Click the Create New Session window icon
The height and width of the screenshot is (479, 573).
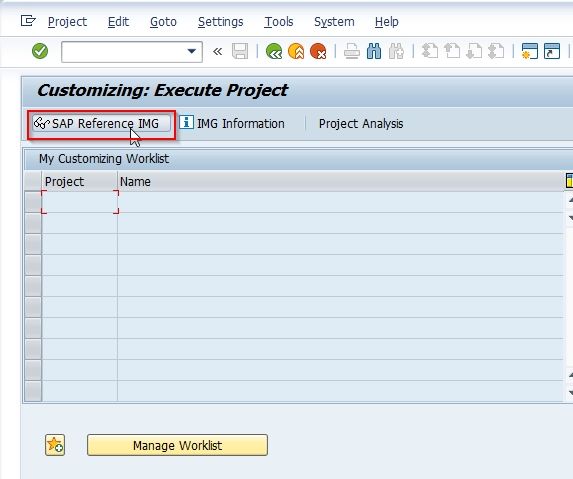pos(530,51)
